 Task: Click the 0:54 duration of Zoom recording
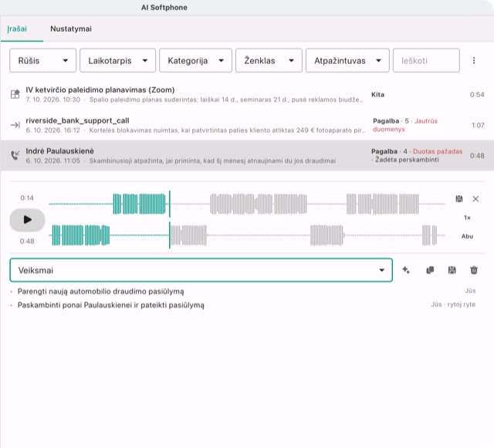[477, 94]
